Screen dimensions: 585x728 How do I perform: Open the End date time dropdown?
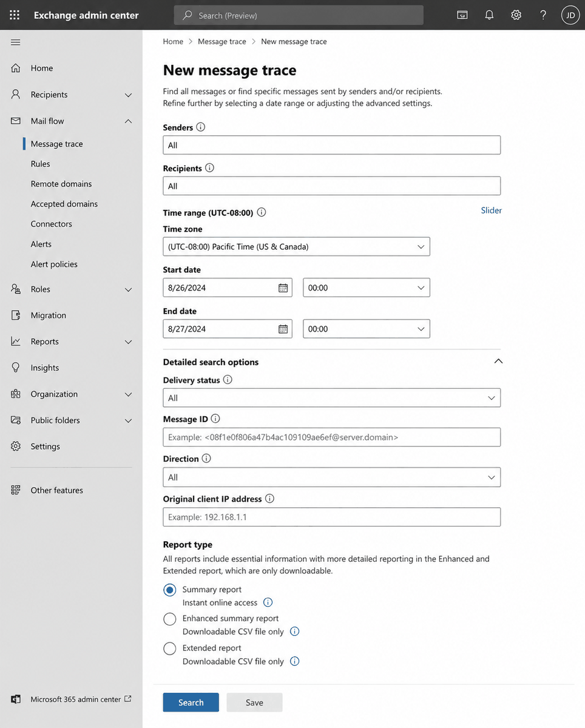pyautogui.click(x=367, y=329)
